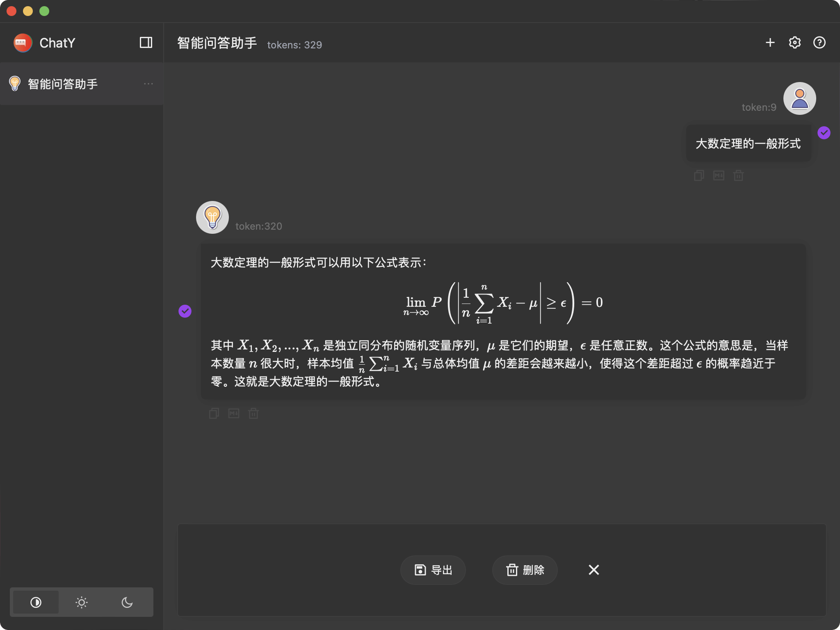Toggle the sidebar panel icon

pos(146,43)
